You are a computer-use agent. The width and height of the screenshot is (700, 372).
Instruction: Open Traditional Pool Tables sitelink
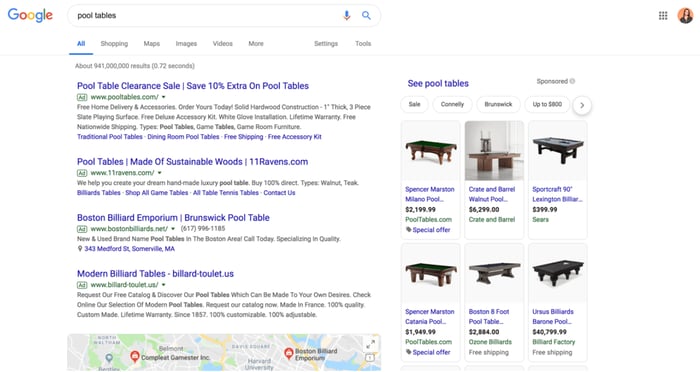point(110,137)
